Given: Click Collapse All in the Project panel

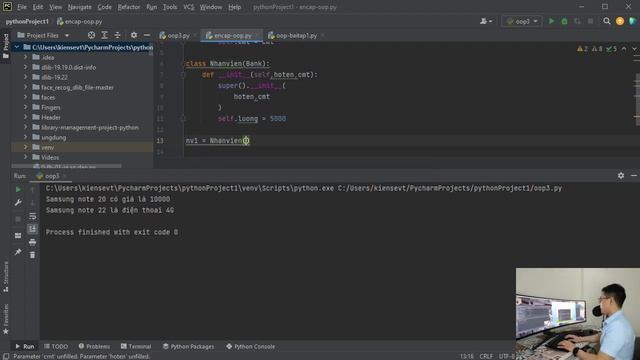Looking at the screenshot, I should [118, 36].
